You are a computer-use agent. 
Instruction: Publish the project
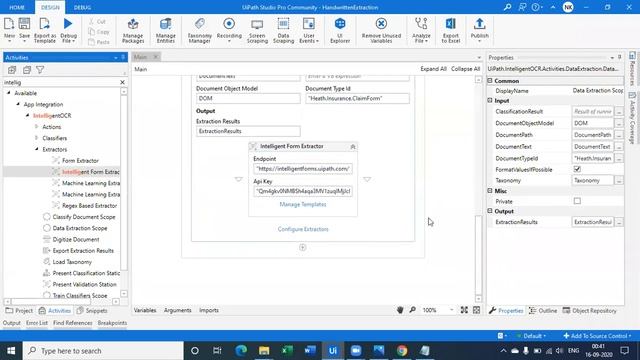(x=480, y=30)
